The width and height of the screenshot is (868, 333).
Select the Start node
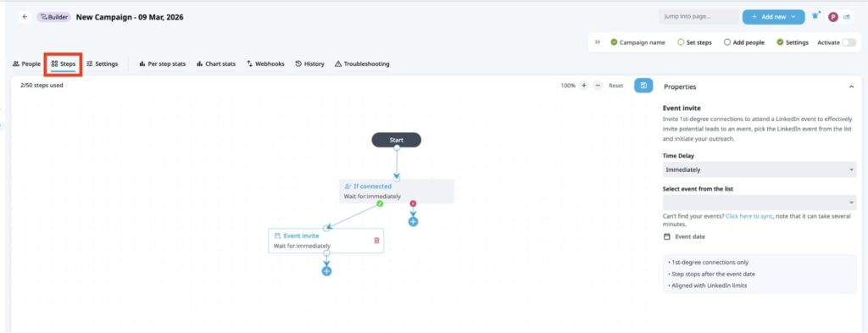tap(397, 140)
